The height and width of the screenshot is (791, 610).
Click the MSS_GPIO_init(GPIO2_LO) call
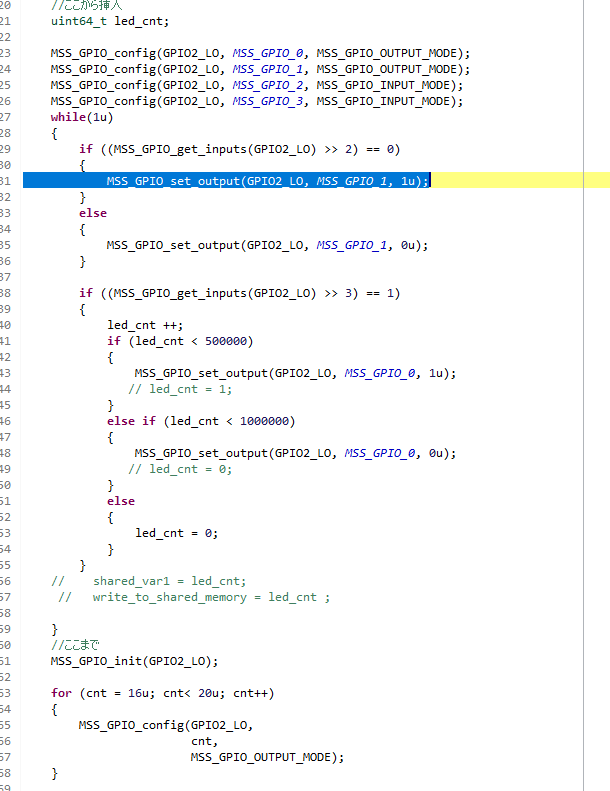pyautogui.click(x=134, y=661)
